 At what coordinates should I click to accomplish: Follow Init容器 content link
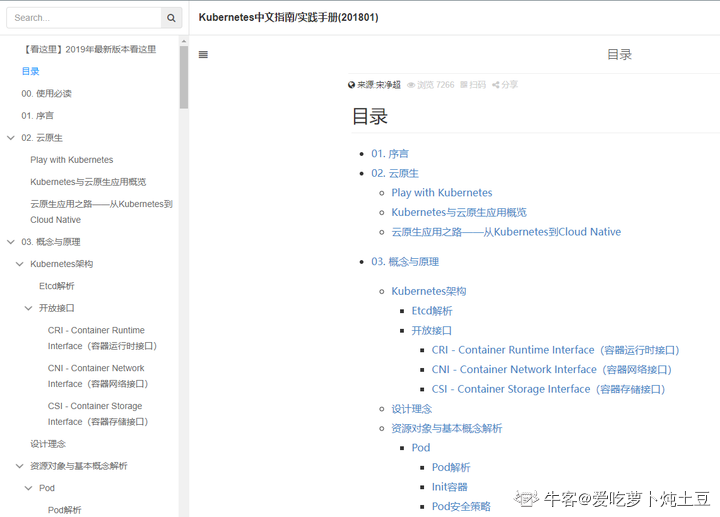(450, 487)
